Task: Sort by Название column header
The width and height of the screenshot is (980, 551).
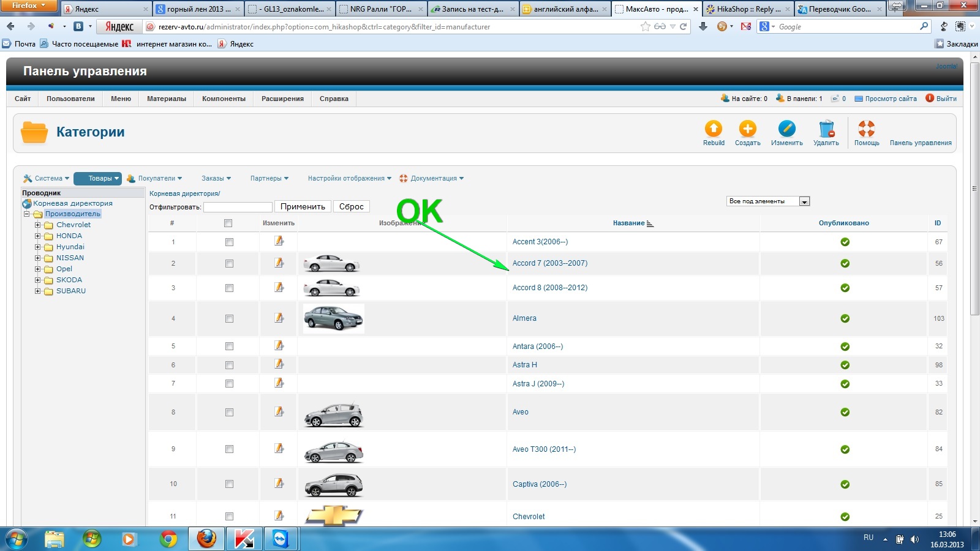Action: [629, 223]
